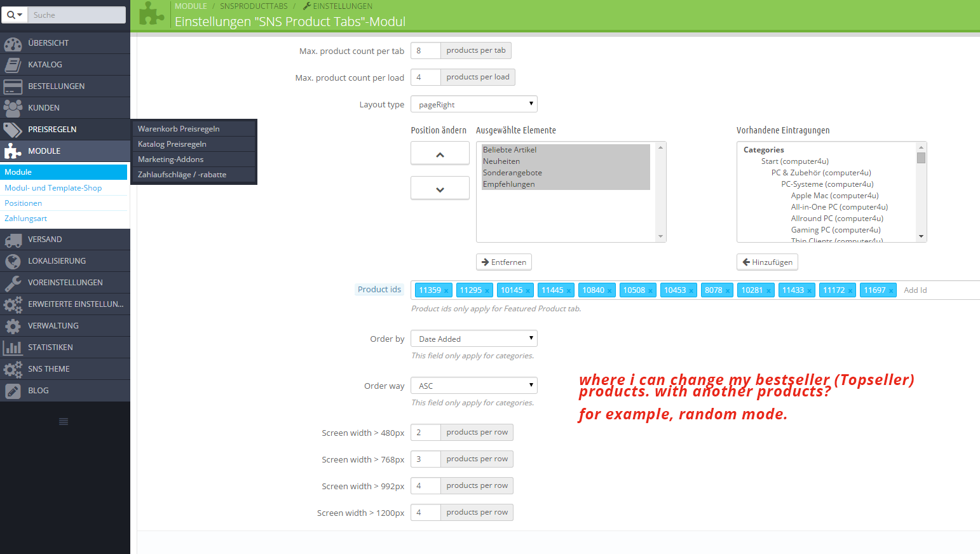Click the Lokalisierung globe icon

[13, 261]
